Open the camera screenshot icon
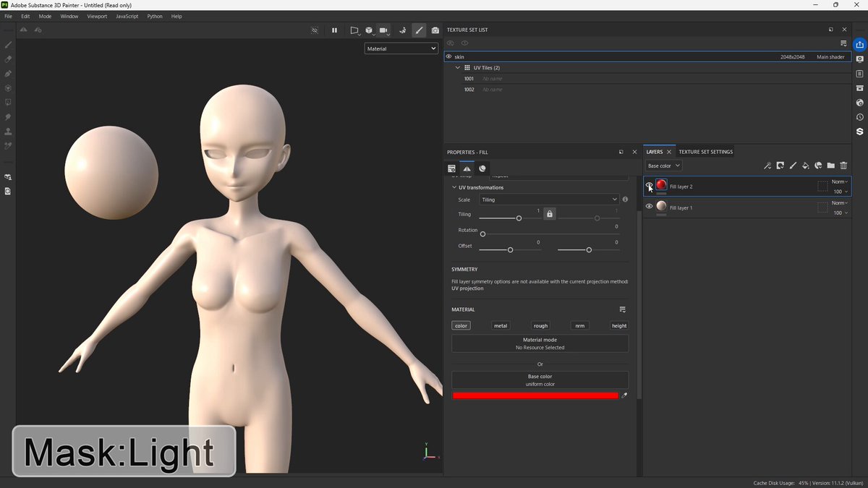Image resolution: width=868 pixels, height=488 pixels. (x=435, y=30)
